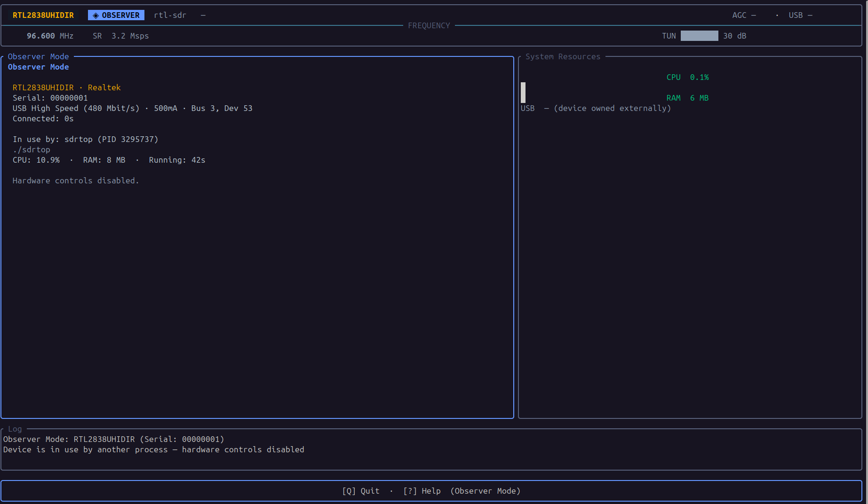This screenshot has width=868, height=504.
Task: Click the Hardware controls disabled. message
Action: click(76, 181)
